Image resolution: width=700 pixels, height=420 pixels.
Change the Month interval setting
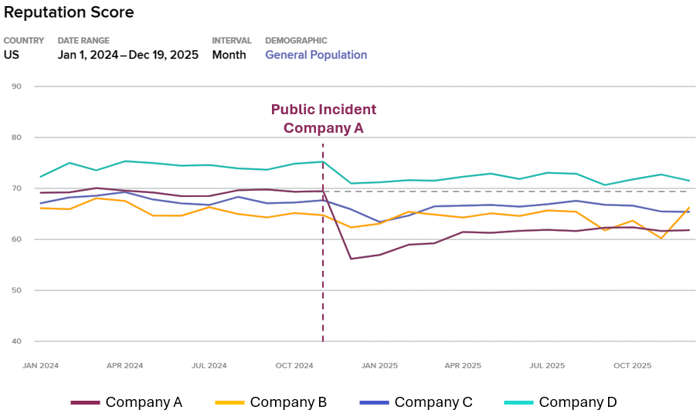pyautogui.click(x=229, y=55)
